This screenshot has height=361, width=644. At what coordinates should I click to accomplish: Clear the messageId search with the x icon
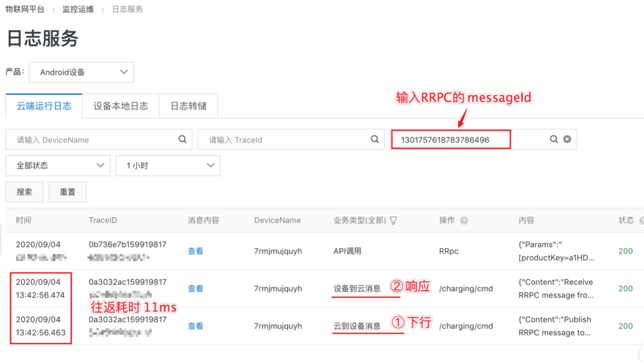click(566, 138)
